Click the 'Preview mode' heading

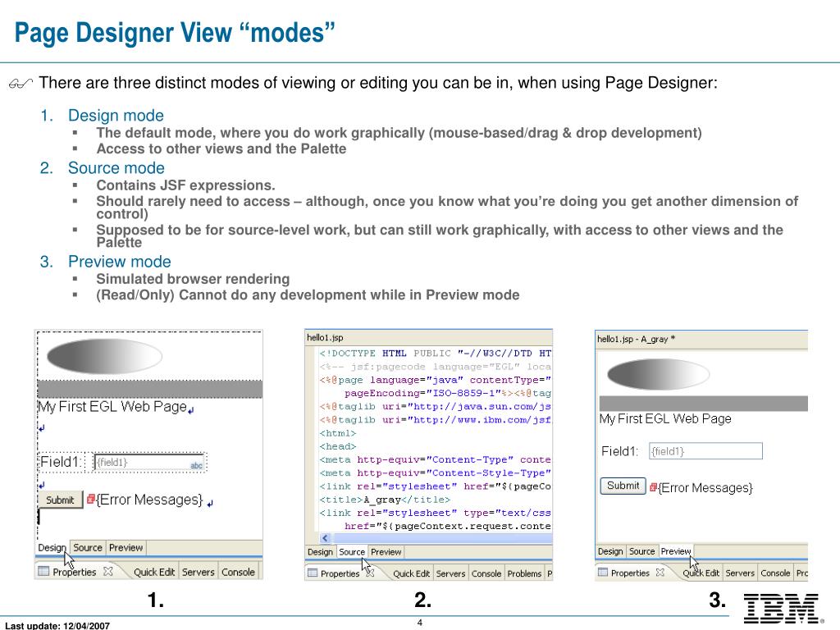click(x=120, y=262)
